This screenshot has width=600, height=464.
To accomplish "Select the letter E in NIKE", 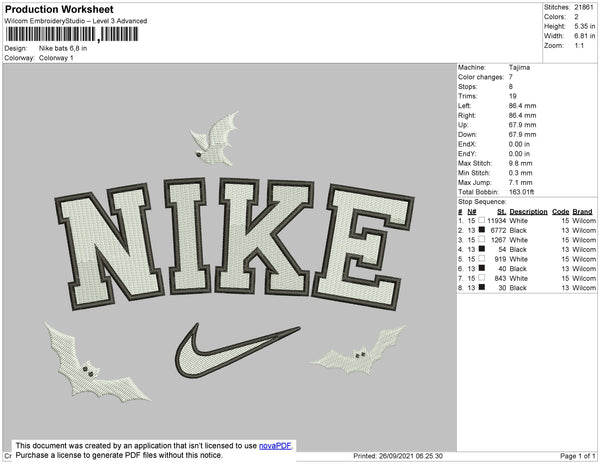I will [364, 247].
